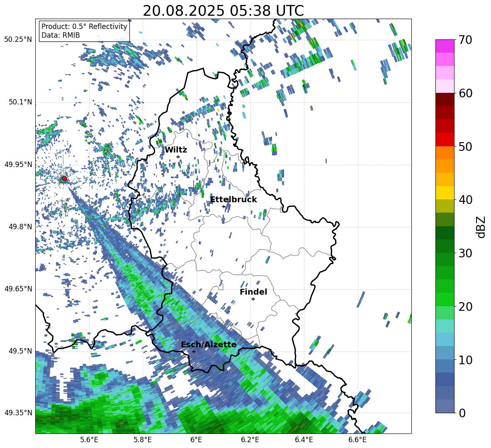Click the dBZ colorbar axis label
The height and width of the screenshot is (448, 491).
[481, 227]
